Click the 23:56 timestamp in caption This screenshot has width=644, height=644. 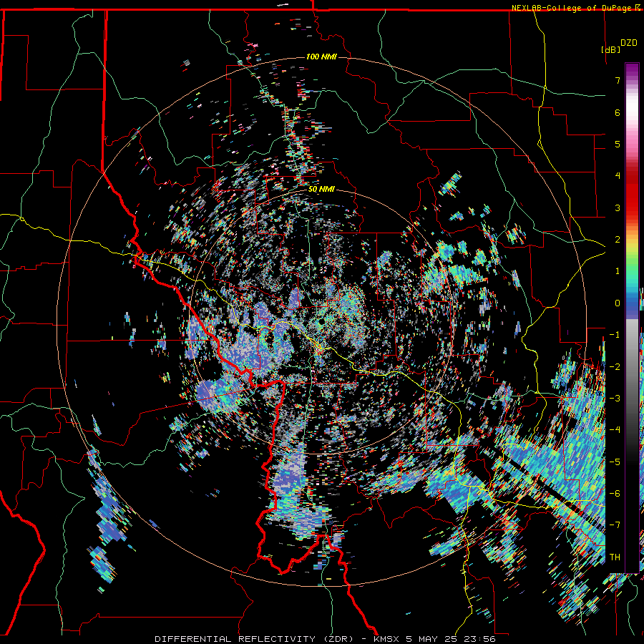pyautogui.click(x=479, y=639)
